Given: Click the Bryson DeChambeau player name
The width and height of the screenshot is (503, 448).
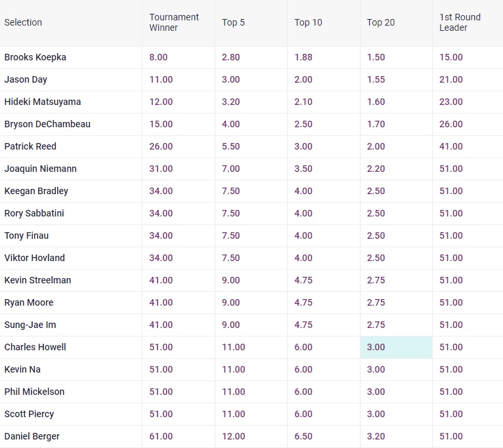Looking at the screenshot, I should (x=47, y=125).
